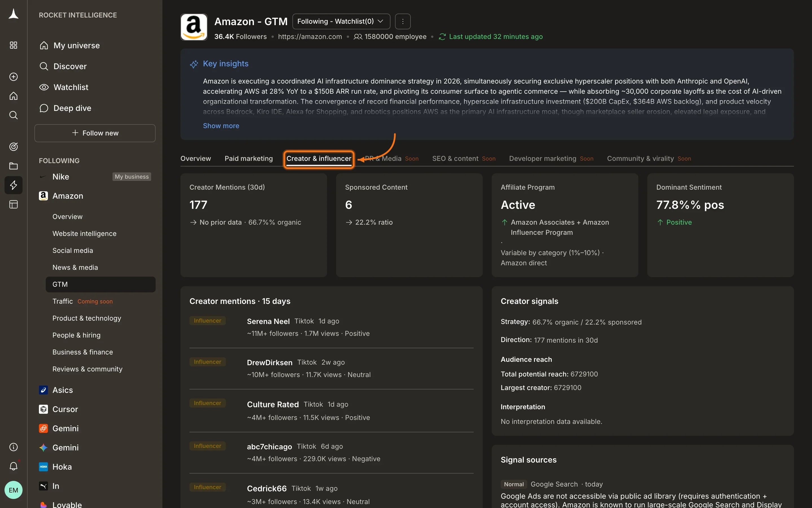Click the Affiliate Program card
This screenshot has height=508, width=812.
coord(565,225)
